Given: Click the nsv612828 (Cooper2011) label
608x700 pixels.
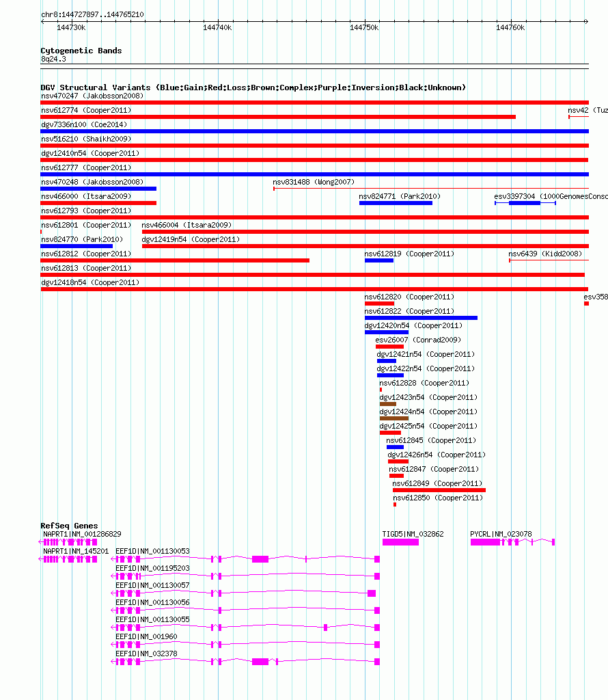Looking at the screenshot, I should click(424, 383).
